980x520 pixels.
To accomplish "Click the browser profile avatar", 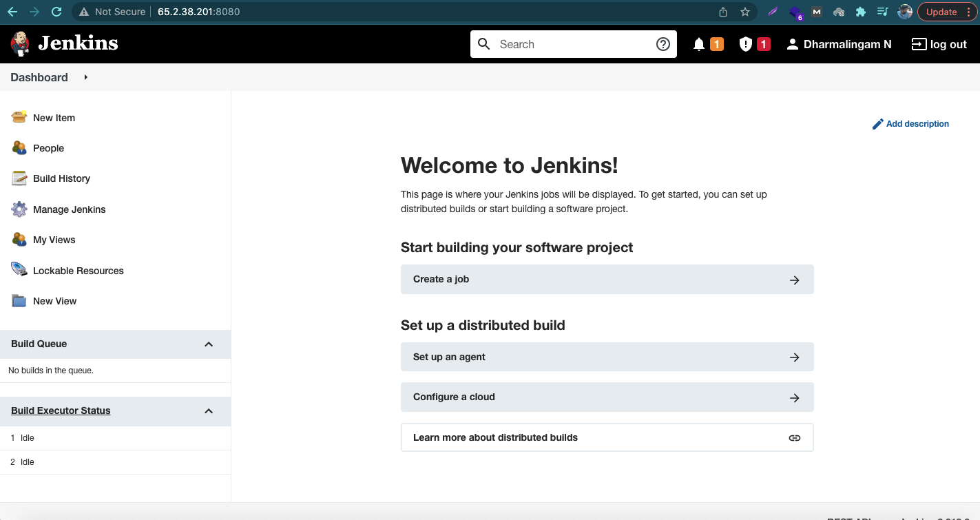I will (x=904, y=12).
